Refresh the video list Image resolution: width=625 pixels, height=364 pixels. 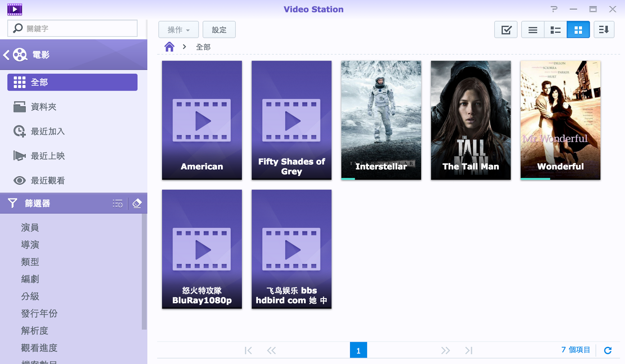[608, 350]
